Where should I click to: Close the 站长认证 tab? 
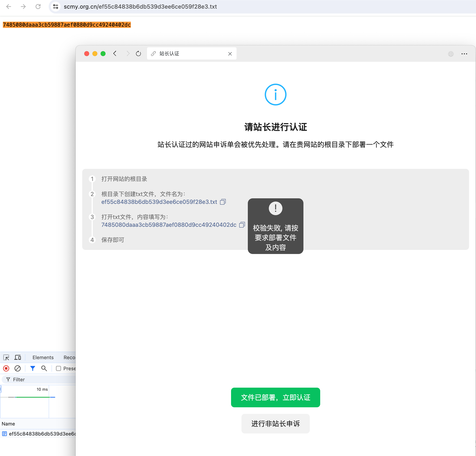(230, 54)
